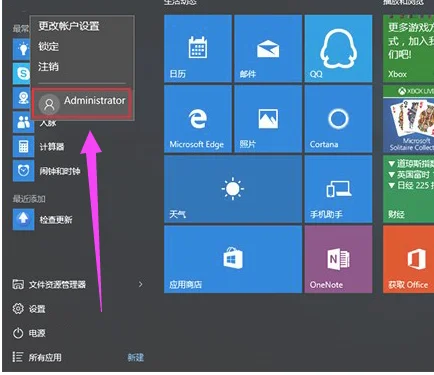Select Lock (锁定) in the account menu
Screen dimensions: 434x375
(x=48, y=46)
